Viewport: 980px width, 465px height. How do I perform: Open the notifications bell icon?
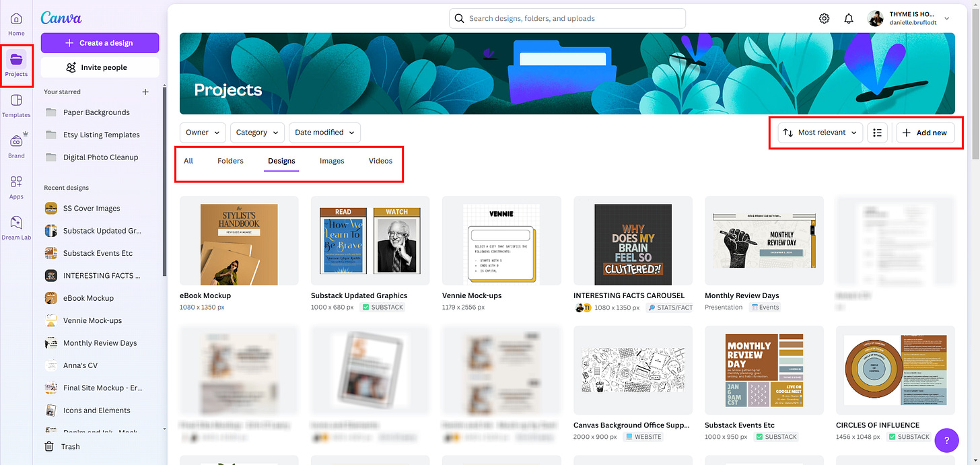tap(849, 19)
